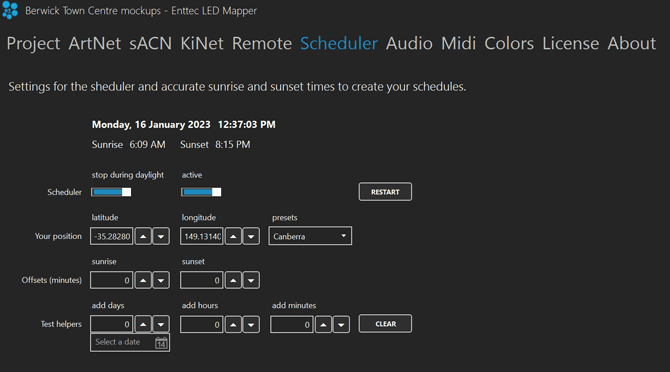Open the calendar date picker icon
670x372 pixels.
(x=161, y=343)
